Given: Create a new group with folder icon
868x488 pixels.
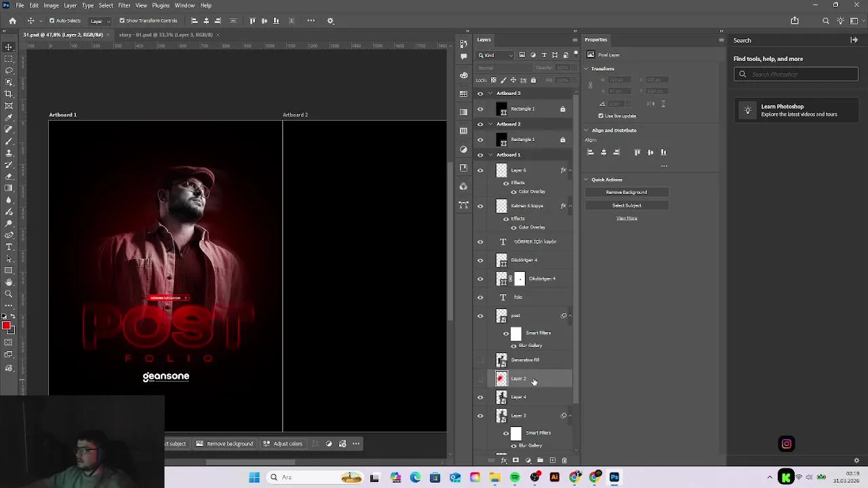Looking at the screenshot, I should click(x=540, y=461).
